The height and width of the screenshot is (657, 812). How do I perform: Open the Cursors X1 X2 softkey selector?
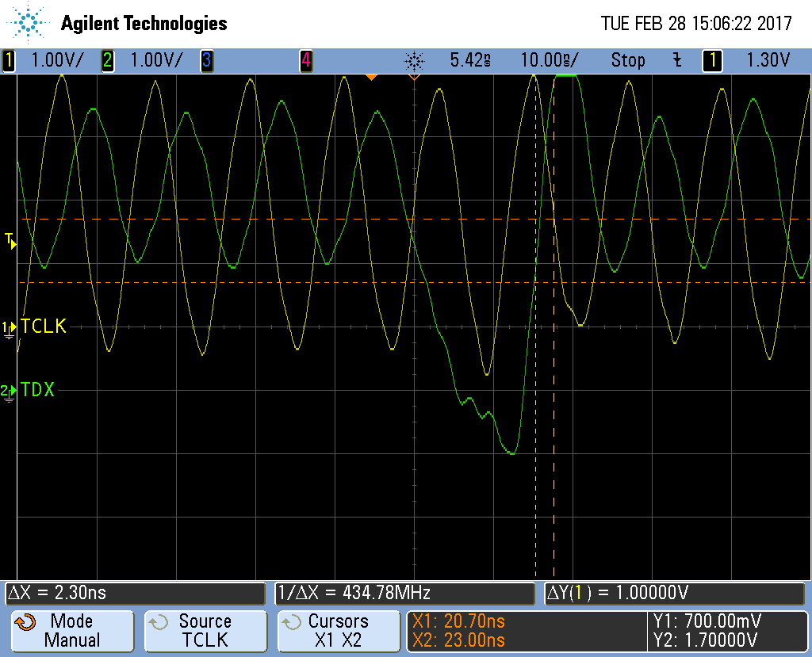point(338,631)
